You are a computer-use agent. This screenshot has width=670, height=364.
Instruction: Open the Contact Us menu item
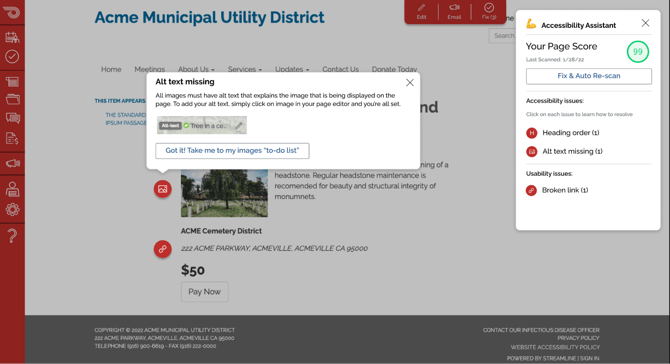341,69
